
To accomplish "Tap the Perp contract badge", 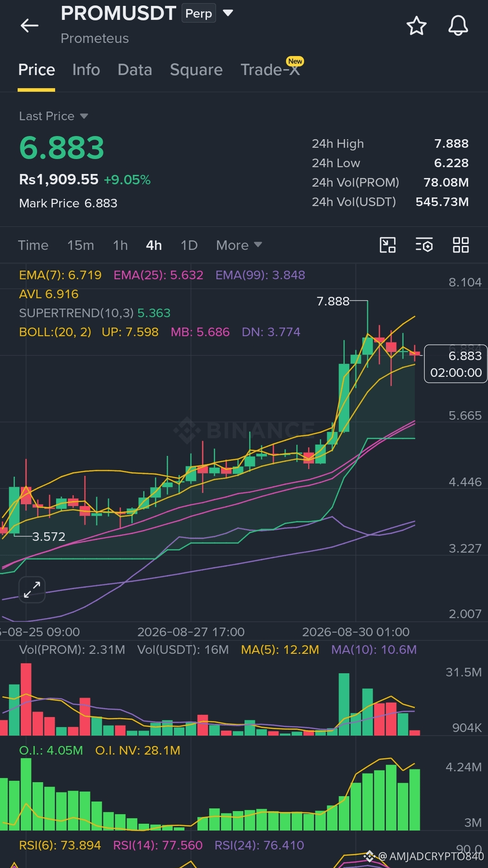I will tap(199, 13).
